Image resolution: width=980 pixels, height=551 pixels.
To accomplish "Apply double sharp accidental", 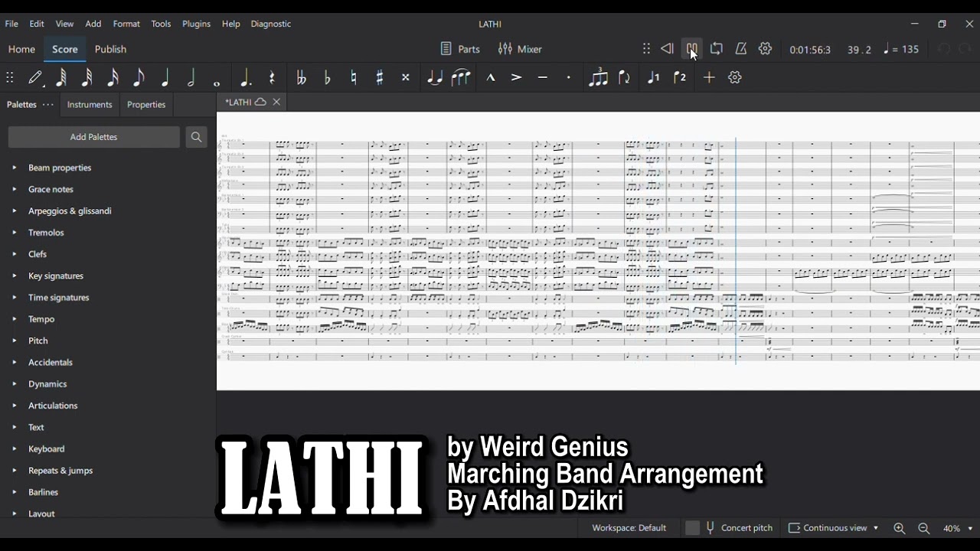I will tap(406, 77).
